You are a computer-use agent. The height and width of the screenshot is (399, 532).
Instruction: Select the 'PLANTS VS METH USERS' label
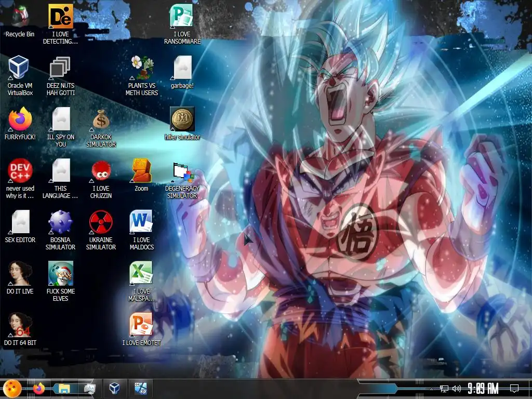click(142, 89)
